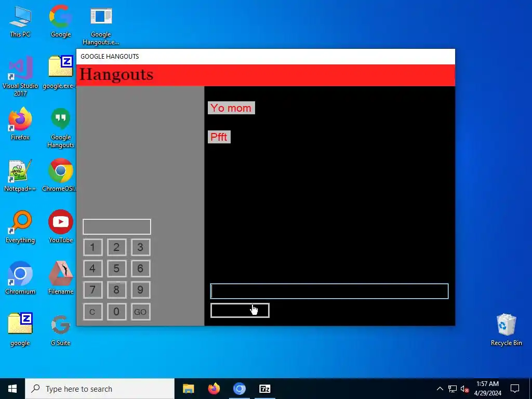Click the GOOGLE HANGOUTS window title

pyautogui.click(x=110, y=57)
